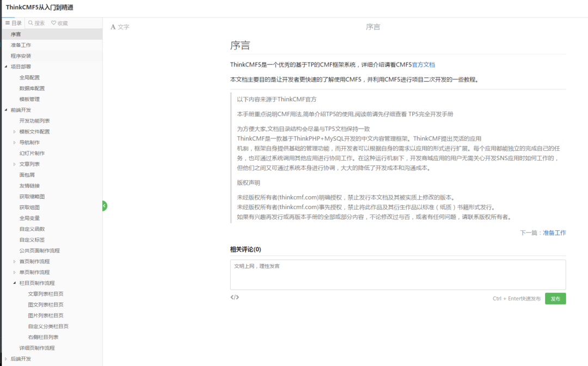The image size is (588, 366).
Task: Open 程序安装 chapter in the sidebar
Action: [21, 56]
